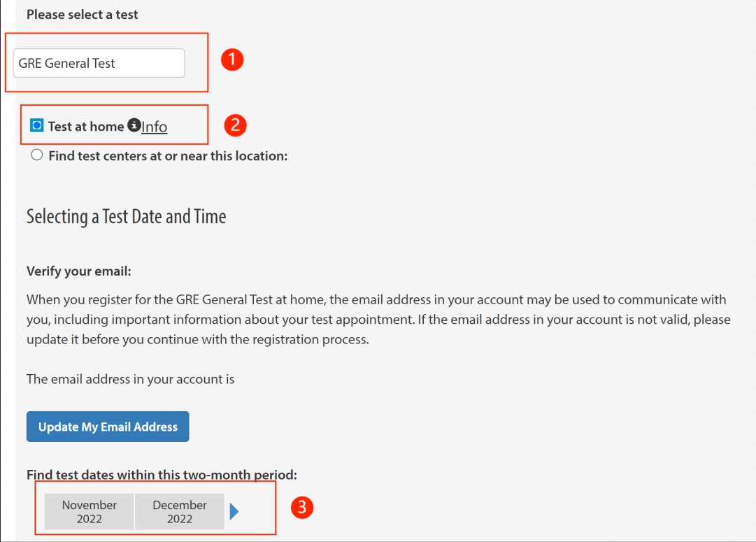
Task: Click the text 'The email address in your account is'
Action: coord(130,379)
